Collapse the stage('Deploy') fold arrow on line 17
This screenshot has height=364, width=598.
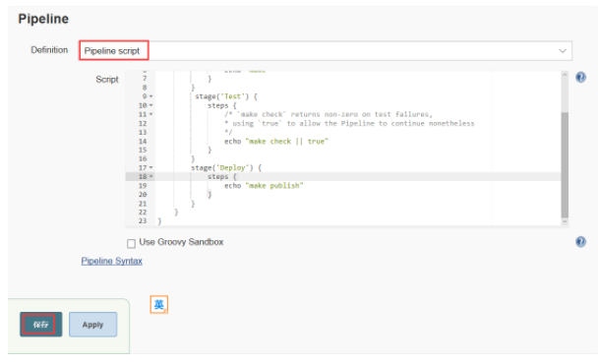click(x=151, y=167)
